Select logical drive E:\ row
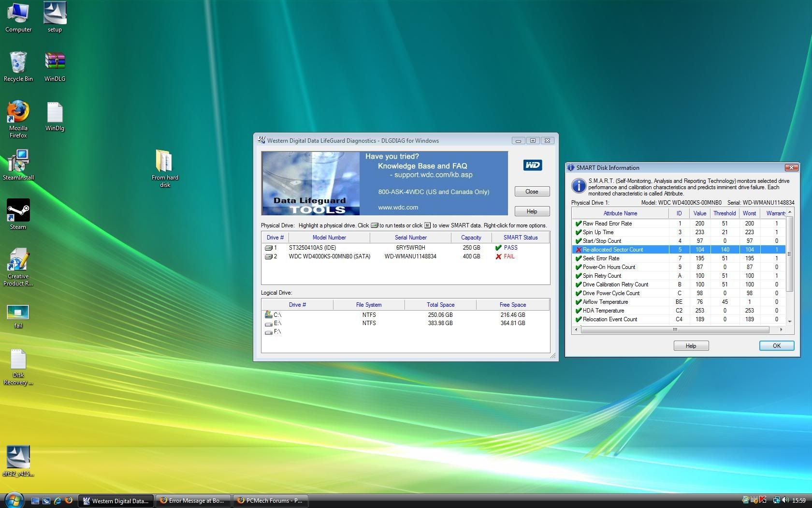This screenshot has height=508, width=812. [x=277, y=323]
